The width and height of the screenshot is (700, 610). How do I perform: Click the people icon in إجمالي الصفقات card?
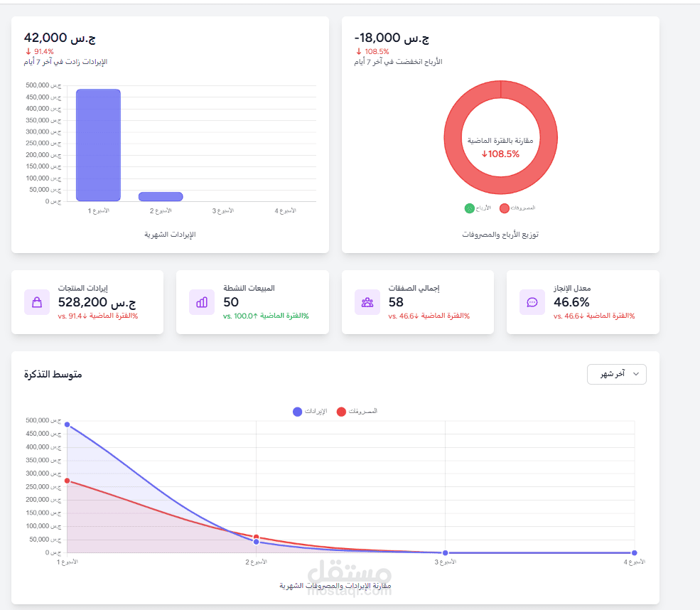click(367, 302)
